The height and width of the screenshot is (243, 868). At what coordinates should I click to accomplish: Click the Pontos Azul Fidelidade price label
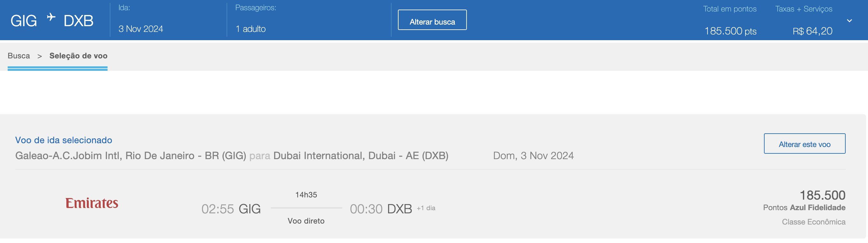coord(804,208)
